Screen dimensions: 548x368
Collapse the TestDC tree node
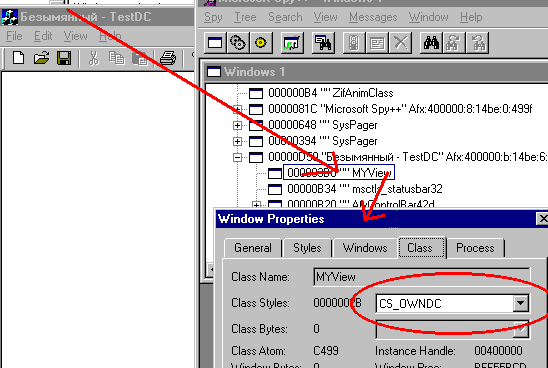(237, 157)
